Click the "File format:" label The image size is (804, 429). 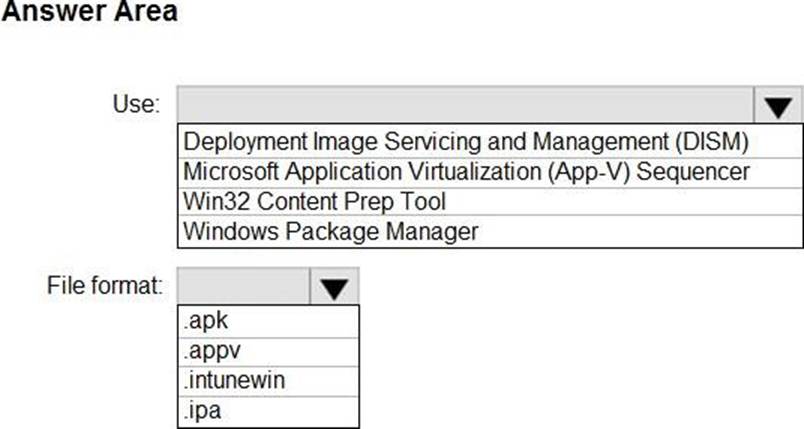click(105, 286)
